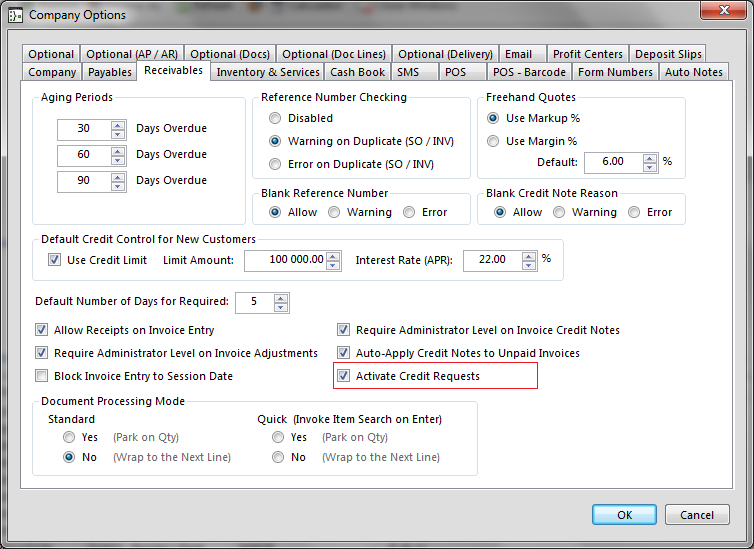Screen dimensions: 754x549
Task: Set Blank Reference Number to Warning
Action: pyautogui.click(x=335, y=212)
